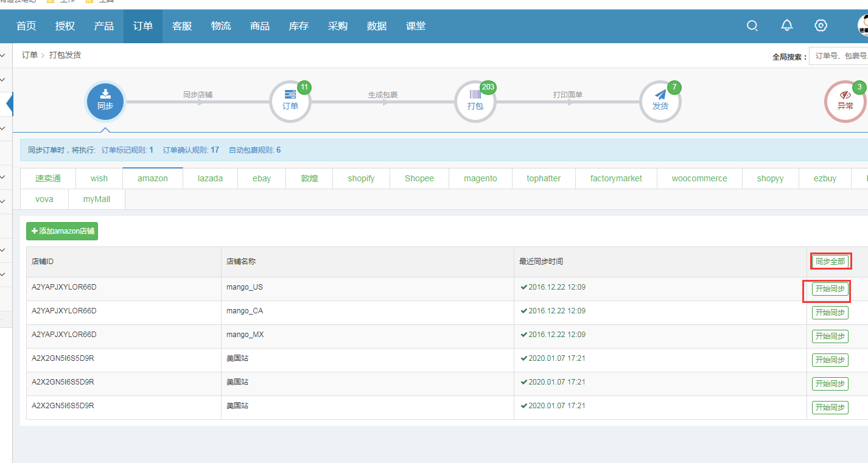Open 物流 in the top navigation
The height and width of the screenshot is (463, 868).
(221, 26)
